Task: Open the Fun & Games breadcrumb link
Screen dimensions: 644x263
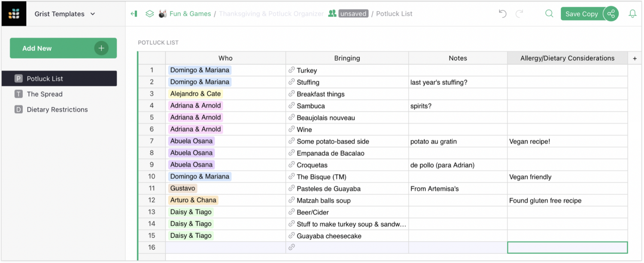Action: 190,14
